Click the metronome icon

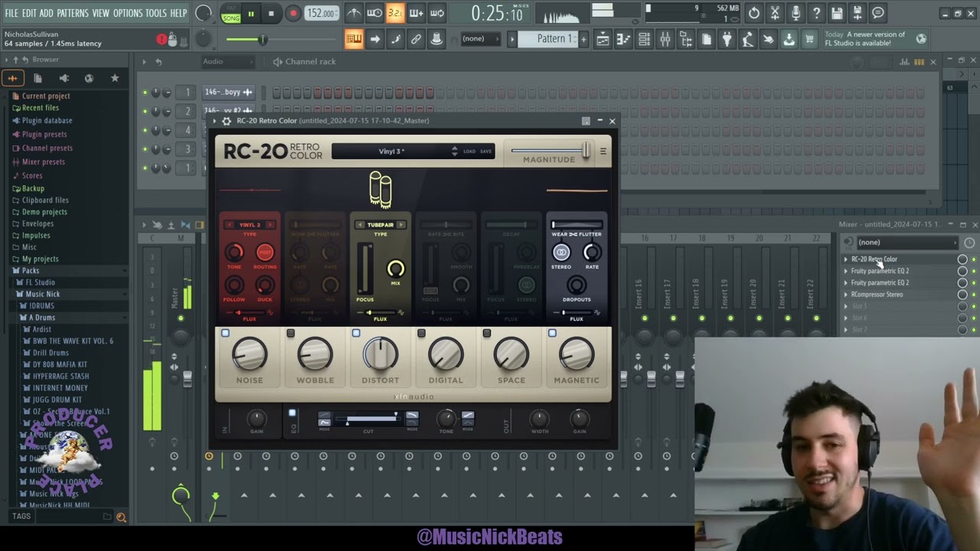pos(354,13)
